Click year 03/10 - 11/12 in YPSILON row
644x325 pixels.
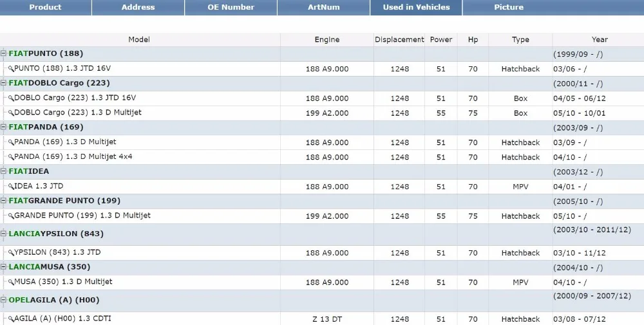point(579,253)
